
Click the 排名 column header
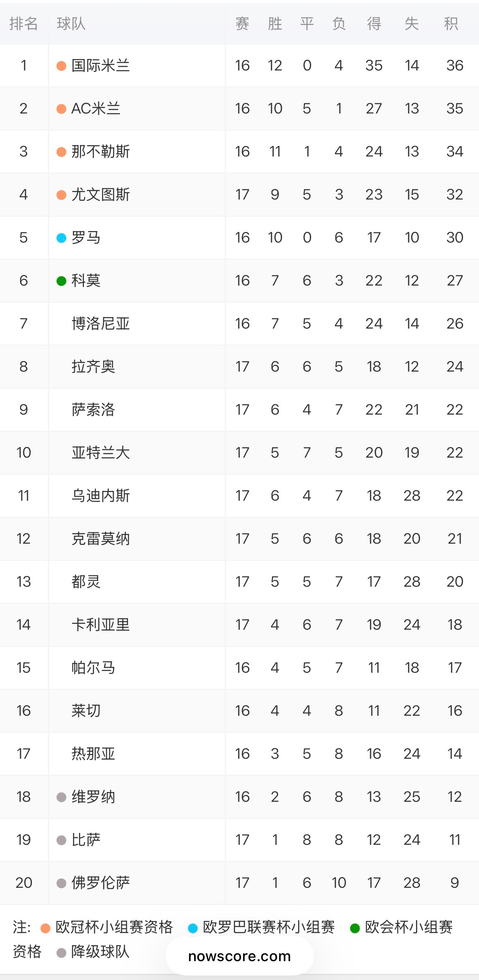click(x=23, y=24)
